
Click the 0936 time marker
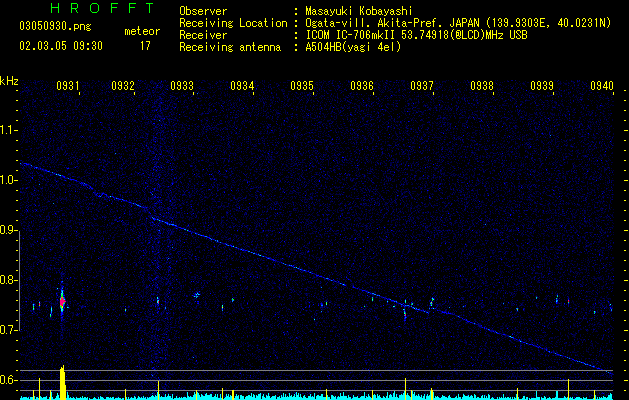click(x=362, y=85)
